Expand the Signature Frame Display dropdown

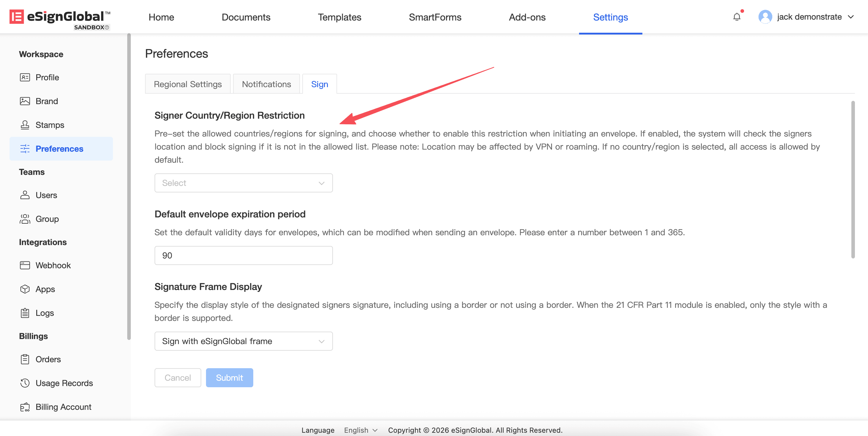[x=243, y=341]
